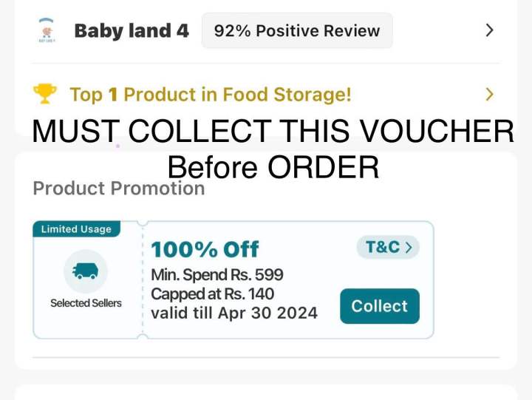View Top 1 Product in Food Storage
This screenshot has height=400, width=532.
tap(211, 95)
